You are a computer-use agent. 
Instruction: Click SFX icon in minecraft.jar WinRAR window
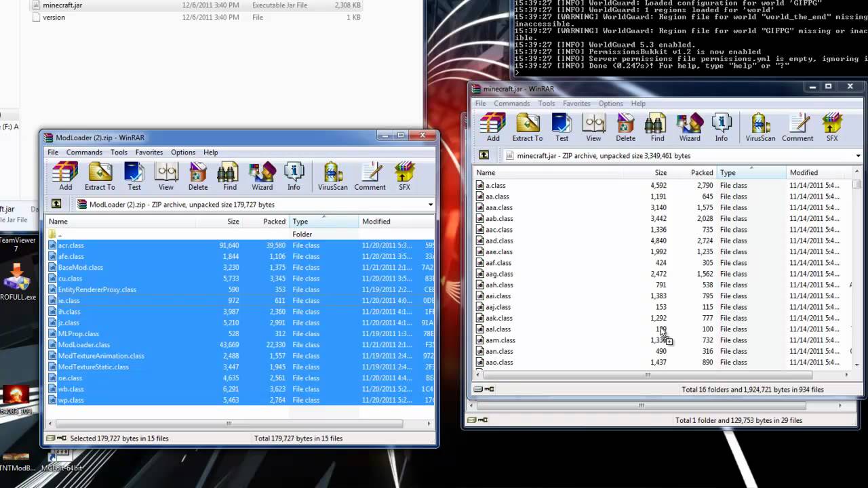[832, 127]
